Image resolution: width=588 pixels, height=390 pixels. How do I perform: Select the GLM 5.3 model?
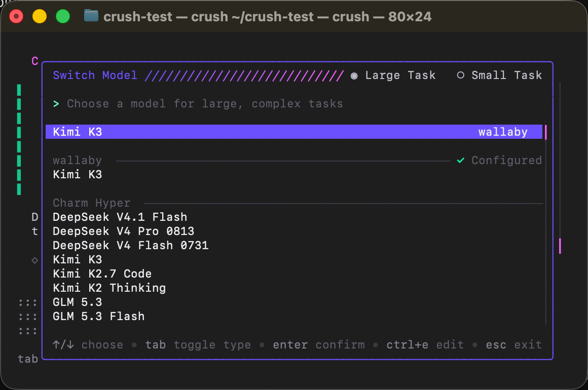pos(77,302)
